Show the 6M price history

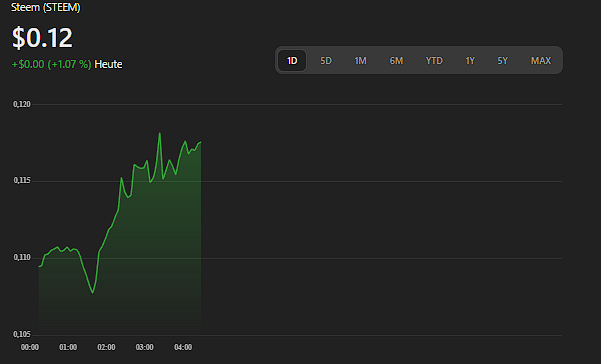click(x=396, y=61)
